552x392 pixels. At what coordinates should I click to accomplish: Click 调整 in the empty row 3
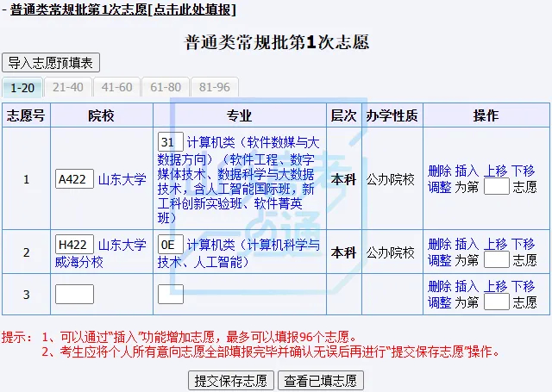[439, 302]
